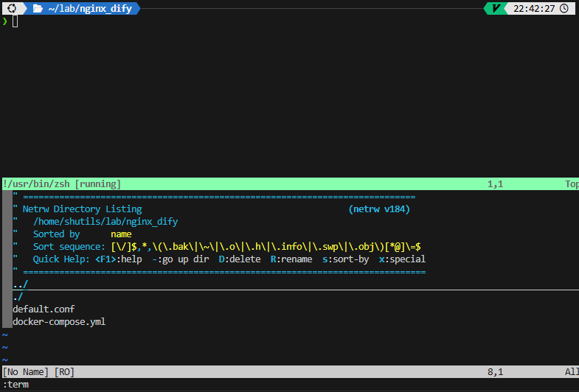Viewport: 579px width, 392px height.
Task: Click the clock icon beside the time
Action: point(564,8)
